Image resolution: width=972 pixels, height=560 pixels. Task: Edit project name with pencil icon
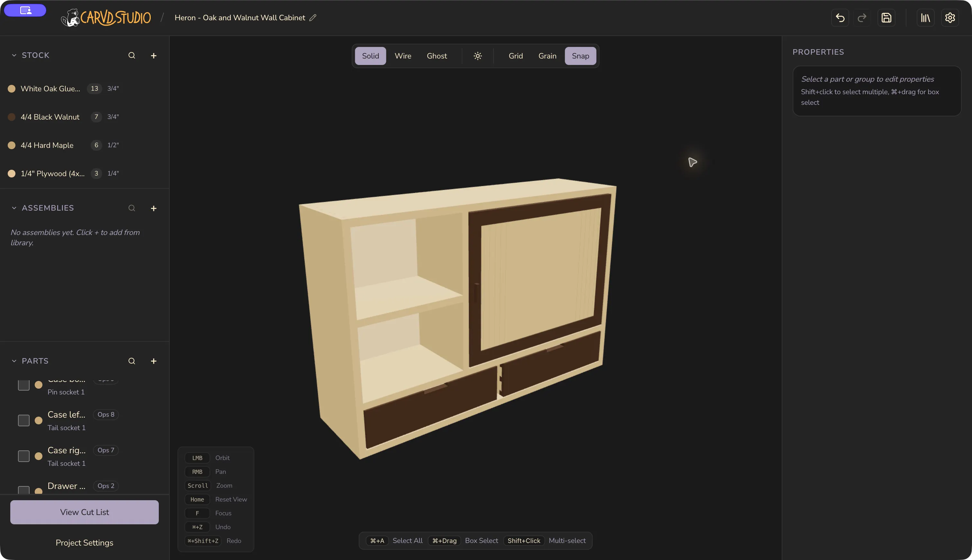[313, 18]
